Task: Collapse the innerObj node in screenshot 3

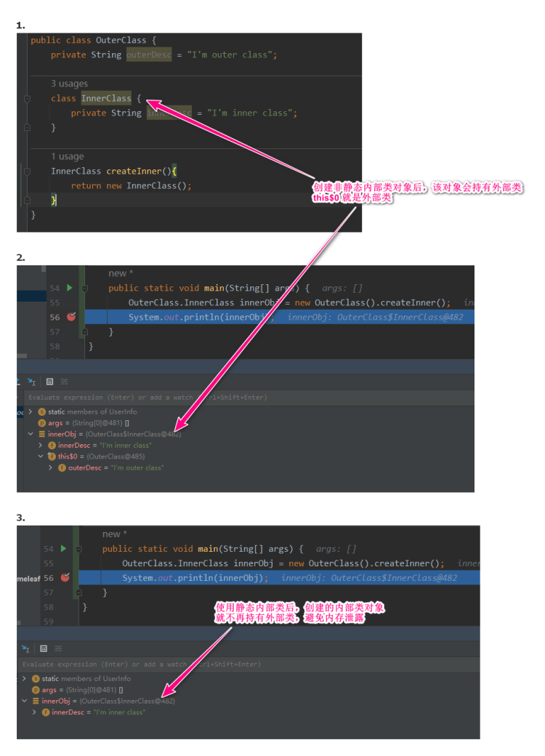Action: 24,701
